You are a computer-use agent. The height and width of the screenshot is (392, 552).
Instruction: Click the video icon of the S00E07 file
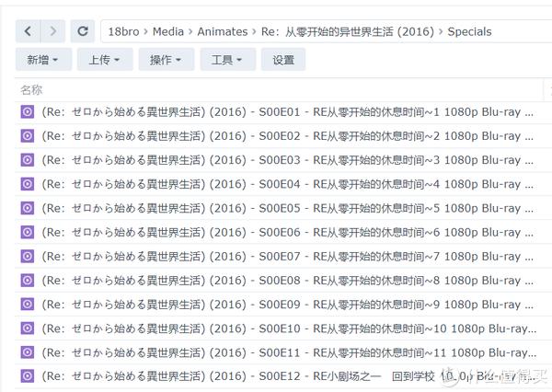pyautogui.click(x=27, y=257)
